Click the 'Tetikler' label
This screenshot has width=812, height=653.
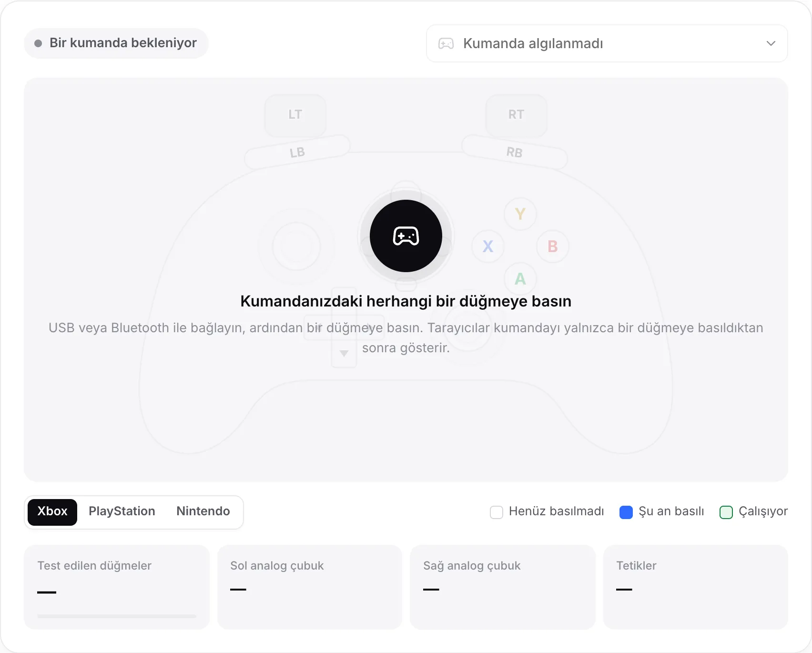coord(636,566)
